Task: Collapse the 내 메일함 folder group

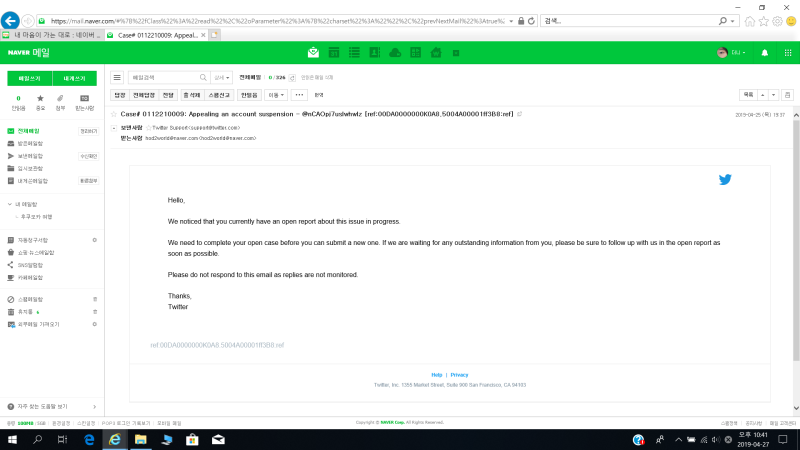Action: [x=9, y=205]
